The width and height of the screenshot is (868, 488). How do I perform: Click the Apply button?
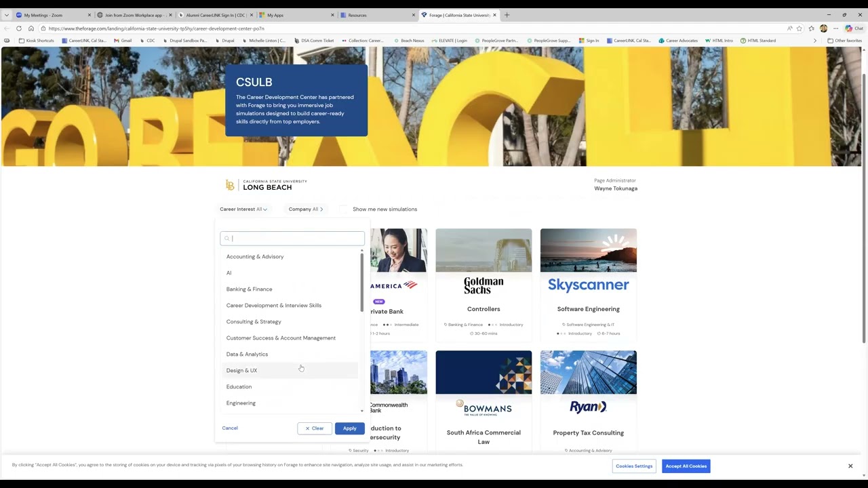click(349, 428)
